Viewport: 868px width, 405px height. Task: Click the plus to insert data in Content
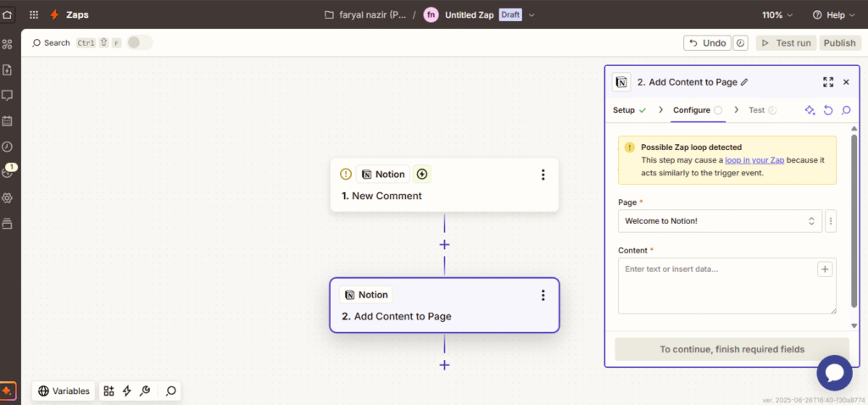(x=825, y=269)
